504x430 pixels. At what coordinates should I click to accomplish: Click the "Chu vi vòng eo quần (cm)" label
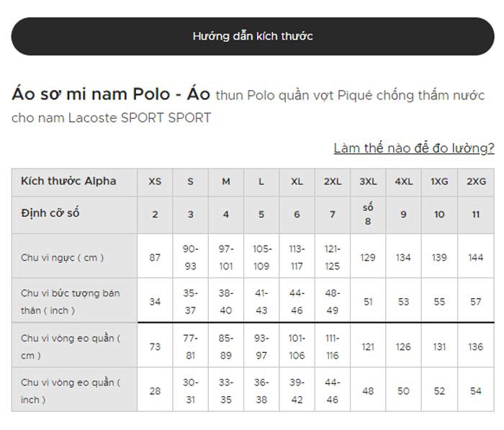click(x=70, y=346)
